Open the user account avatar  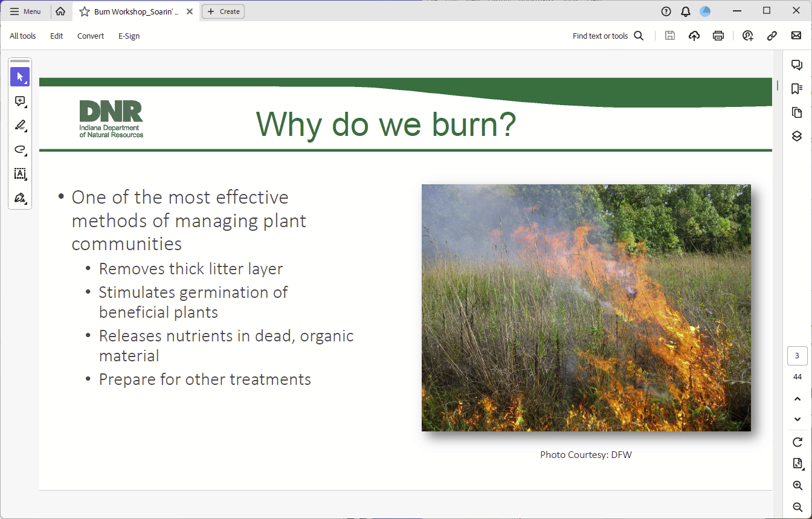[x=705, y=11]
